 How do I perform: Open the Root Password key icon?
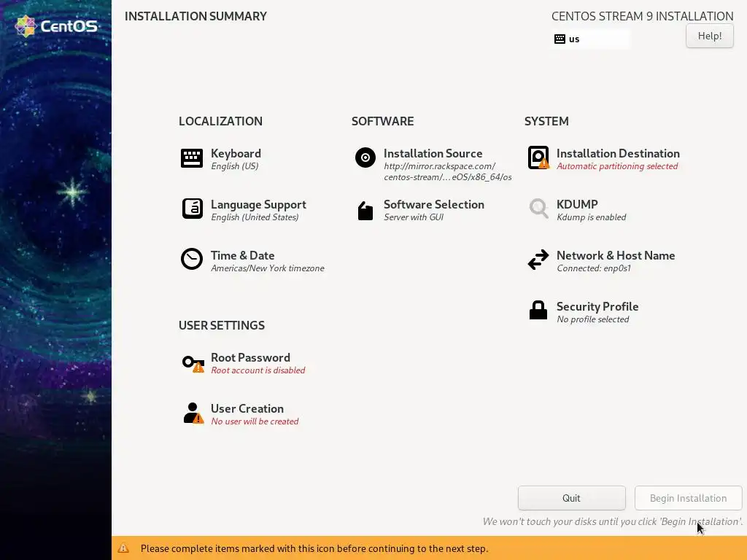point(193,363)
